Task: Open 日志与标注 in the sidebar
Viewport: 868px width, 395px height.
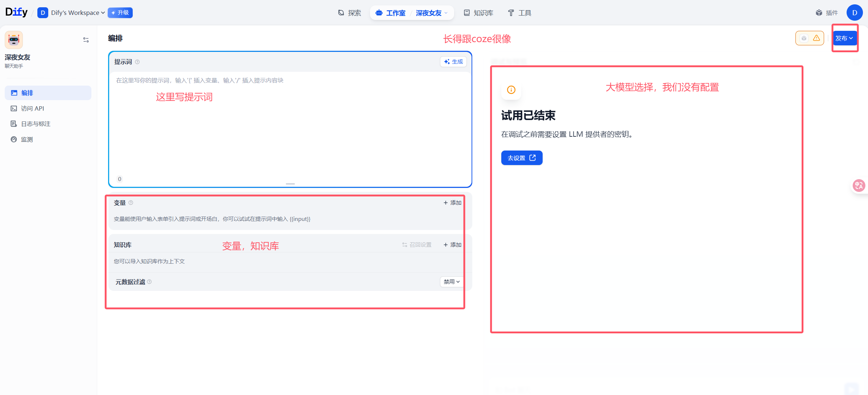Action: 36,124
